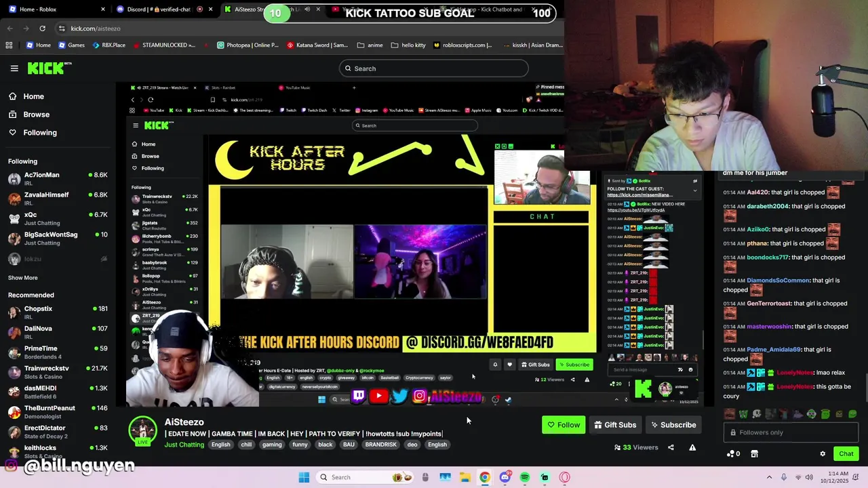Click the Kick logo
The image size is (868, 488).
[49, 68]
